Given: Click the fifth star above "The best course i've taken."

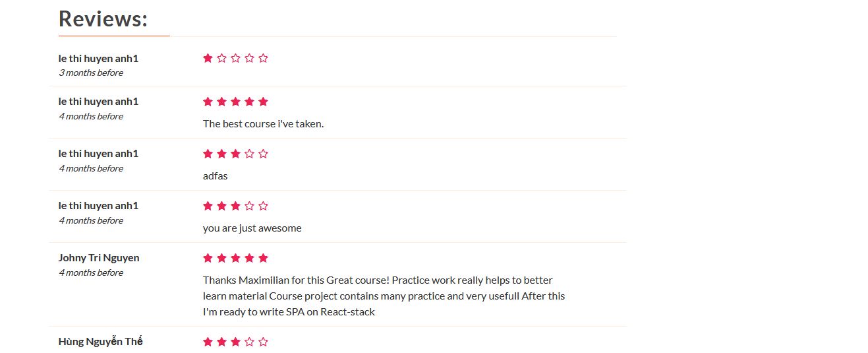Looking at the screenshot, I should click(x=264, y=102).
